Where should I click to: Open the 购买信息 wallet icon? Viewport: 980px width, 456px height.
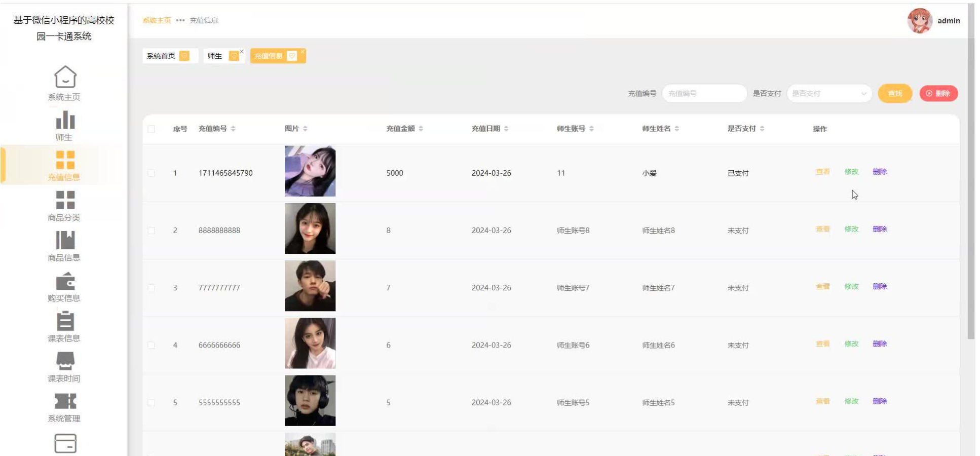[x=65, y=281]
